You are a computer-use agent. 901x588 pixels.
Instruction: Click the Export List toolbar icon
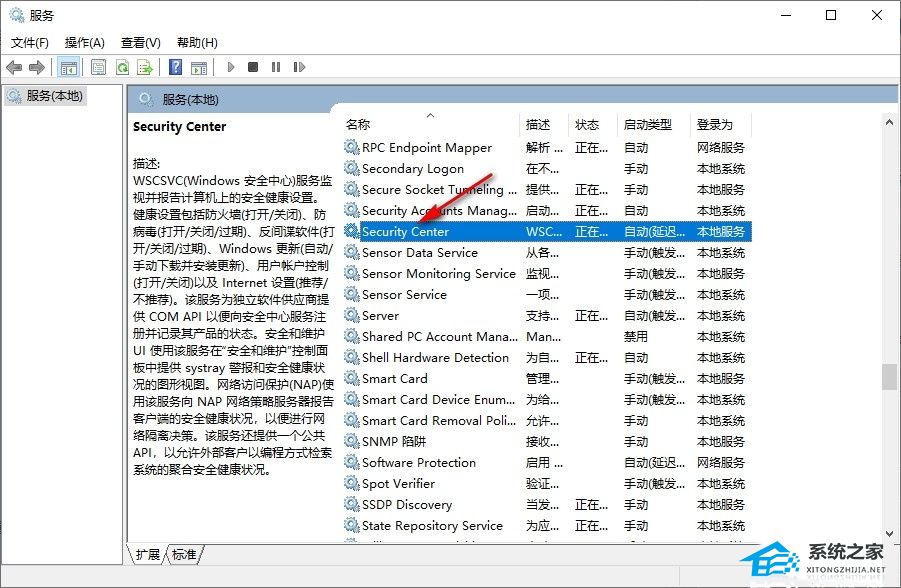coord(145,67)
